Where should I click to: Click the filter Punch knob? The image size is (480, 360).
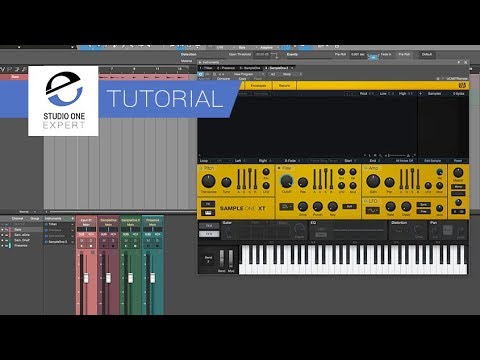point(318,207)
